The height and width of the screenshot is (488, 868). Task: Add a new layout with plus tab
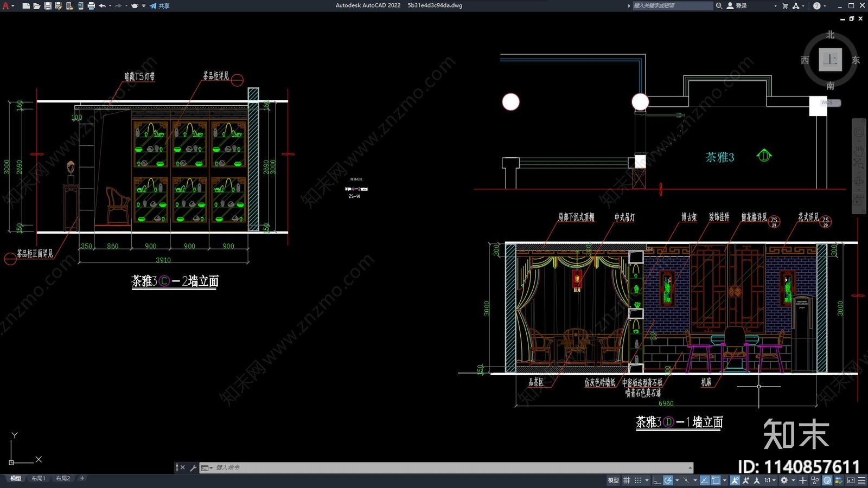click(x=82, y=478)
